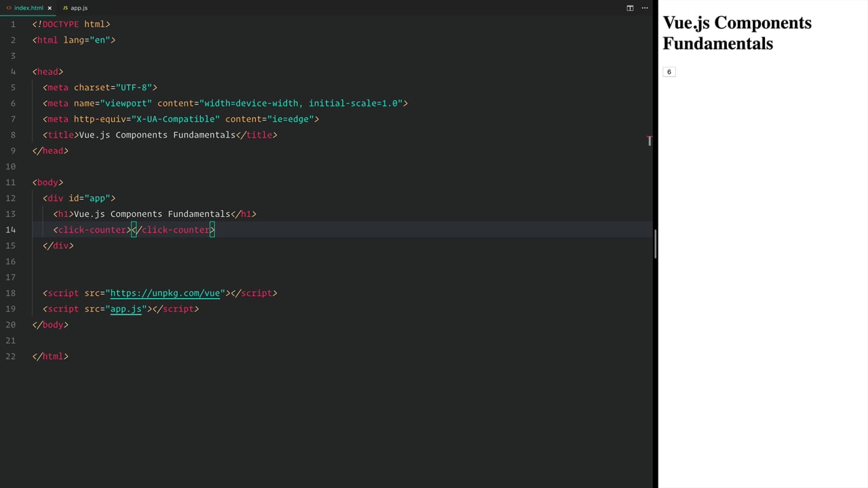Click the h1 heading code on line 13
Image resolution: width=868 pixels, height=488 pixels.
coord(155,214)
